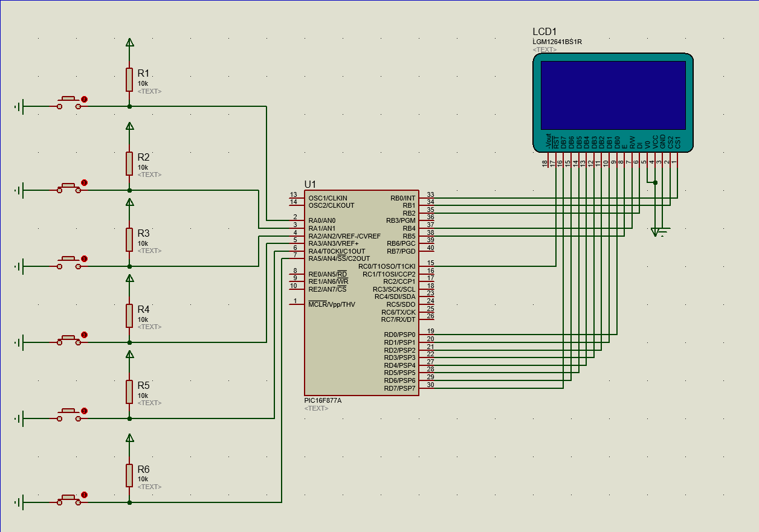Screen dimensions: 759x532
Task: Click the RC0/T1OSO/T1CKI pin label
Action: 387,266
